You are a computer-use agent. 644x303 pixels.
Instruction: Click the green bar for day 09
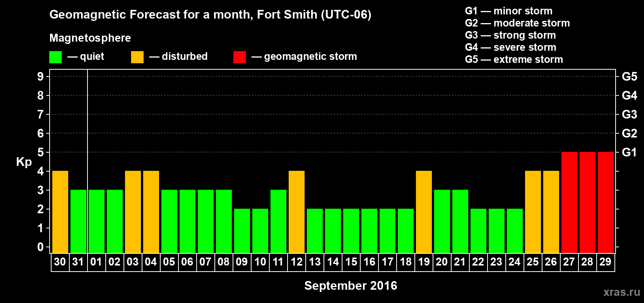pos(242,231)
